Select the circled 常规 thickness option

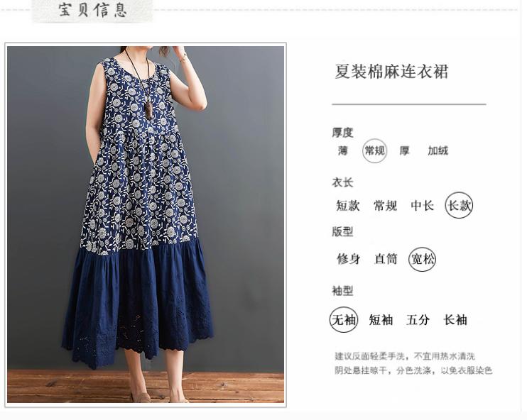[x=374, y=150]
